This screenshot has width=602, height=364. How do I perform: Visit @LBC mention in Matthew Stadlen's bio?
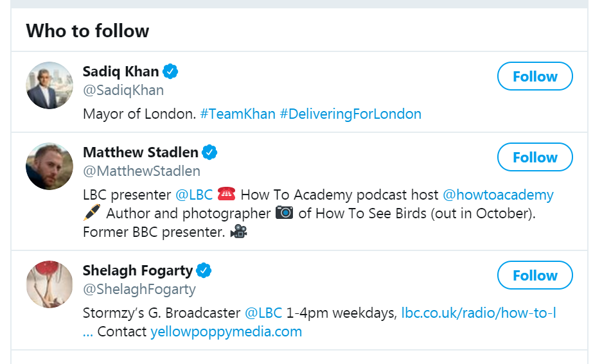[194, 195]
